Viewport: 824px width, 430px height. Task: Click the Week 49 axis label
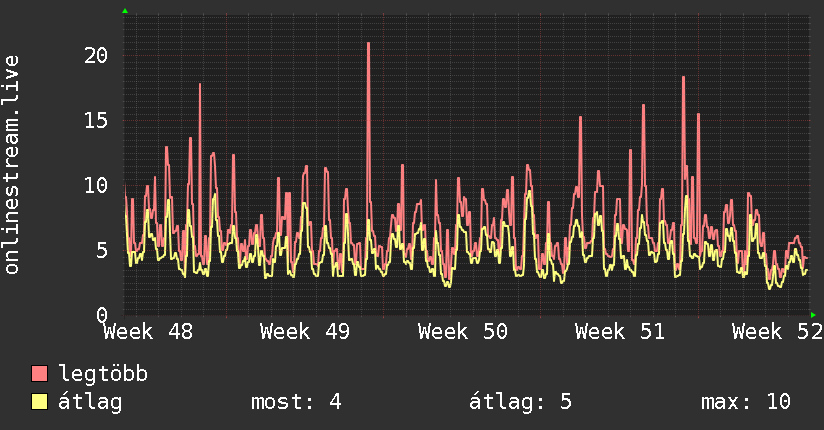click(305, 332)
